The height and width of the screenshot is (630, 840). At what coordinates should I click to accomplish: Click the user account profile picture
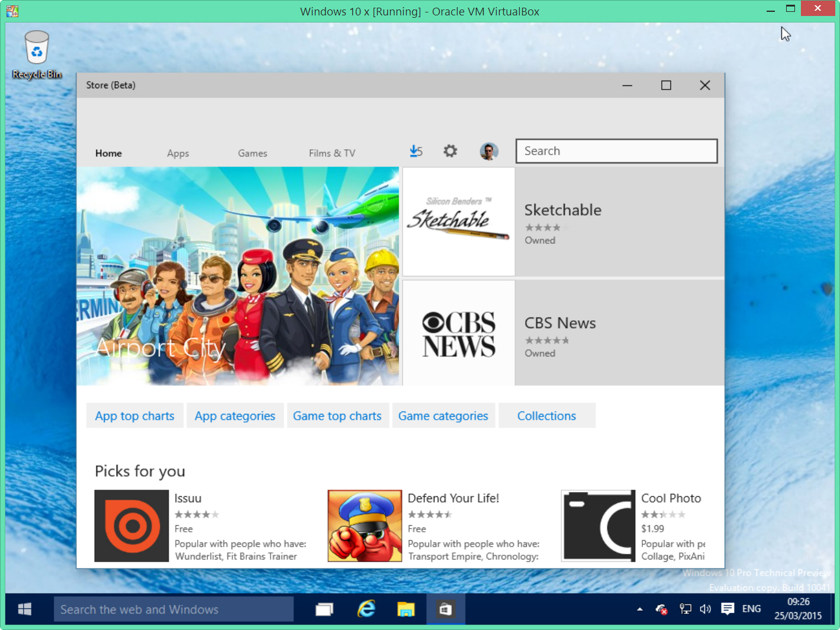(x=489, y=152)
